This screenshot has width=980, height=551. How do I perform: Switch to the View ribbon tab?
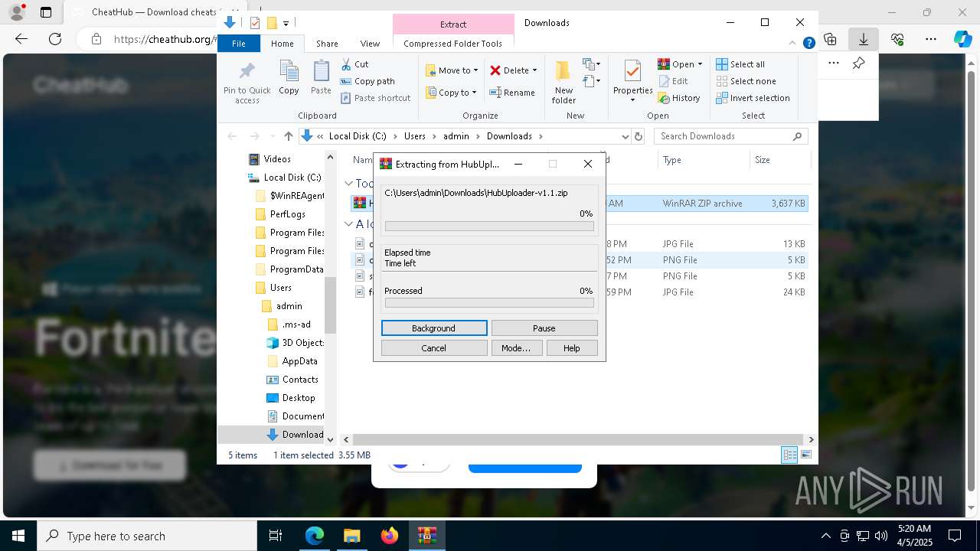click(x=370, y=44)
